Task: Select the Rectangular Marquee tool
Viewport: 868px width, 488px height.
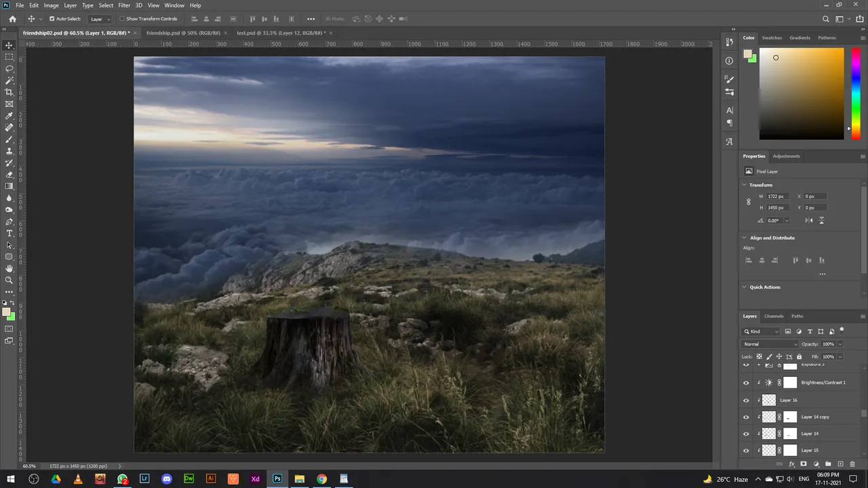Action: click(9, 57)
